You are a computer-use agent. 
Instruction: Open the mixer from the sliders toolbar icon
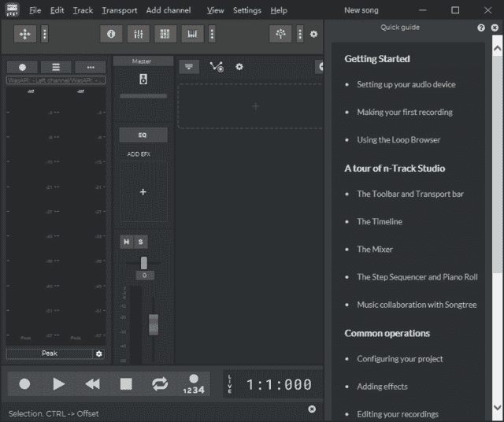click(x=137, y=35)
